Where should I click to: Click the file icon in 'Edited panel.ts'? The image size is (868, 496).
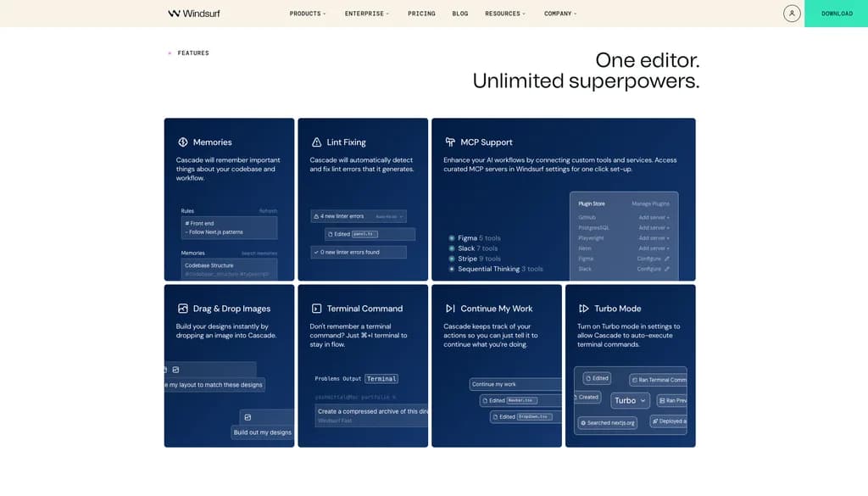[331, 234]
